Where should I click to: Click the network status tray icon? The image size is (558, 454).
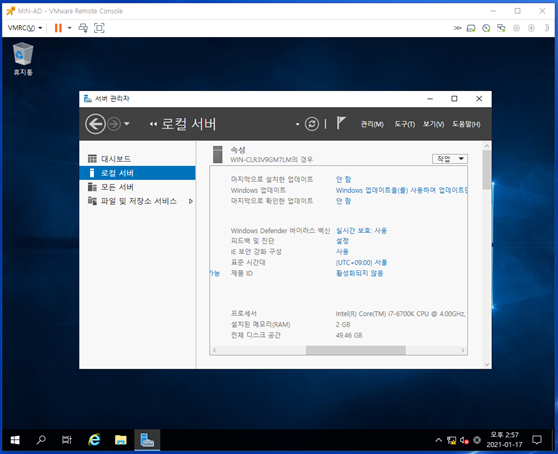tap(451, 440)
